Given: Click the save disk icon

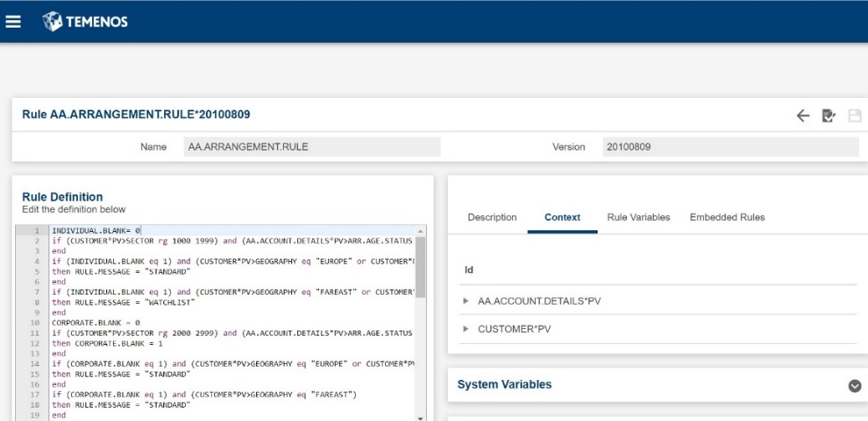Looking at the screenshot, I should click(x=855, y=116).
